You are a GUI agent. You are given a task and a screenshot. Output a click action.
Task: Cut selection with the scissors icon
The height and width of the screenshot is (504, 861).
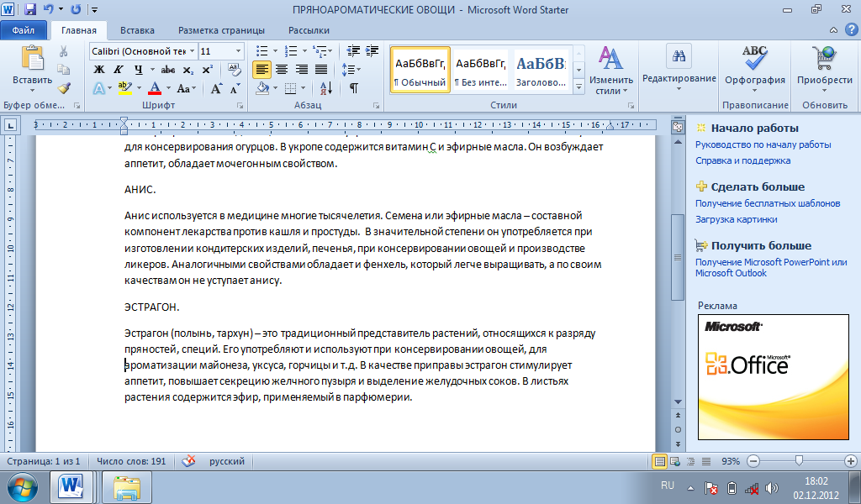point(64,51)
